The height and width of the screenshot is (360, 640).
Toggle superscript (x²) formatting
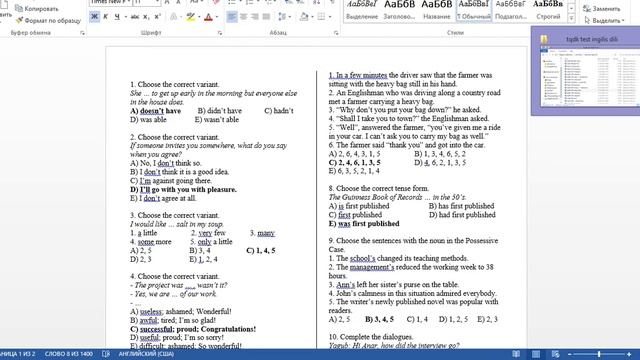click(158, 17)
